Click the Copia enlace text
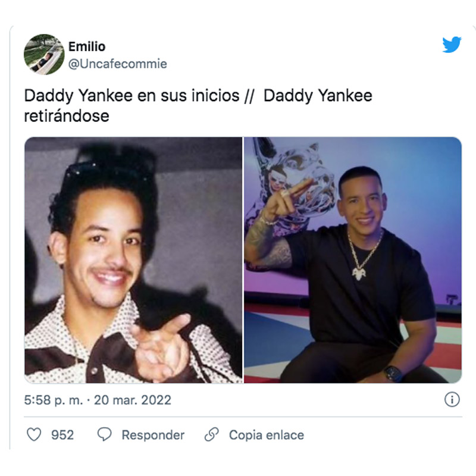This screenshot has height=476, width=476. coord(267,435)
